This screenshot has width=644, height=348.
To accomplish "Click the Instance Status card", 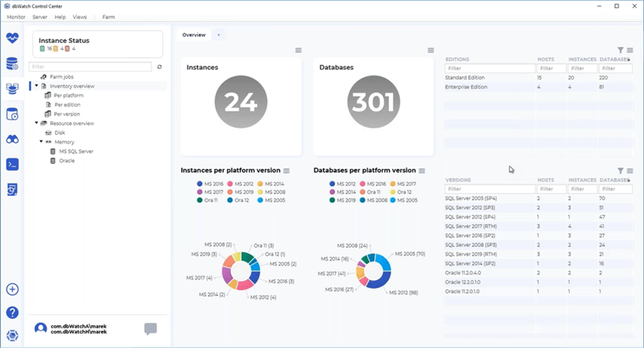I will tap(98, 44).
